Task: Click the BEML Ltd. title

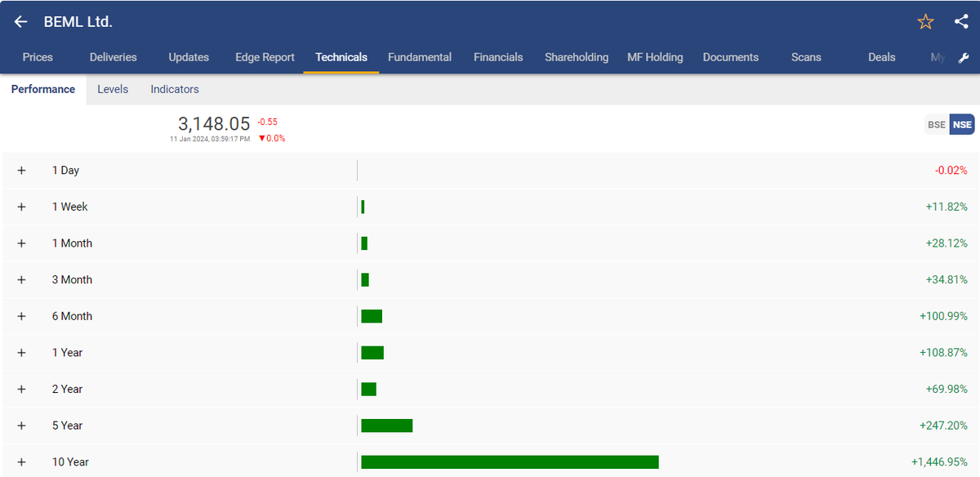Action: pyautogui.click(x=78, y=22)
